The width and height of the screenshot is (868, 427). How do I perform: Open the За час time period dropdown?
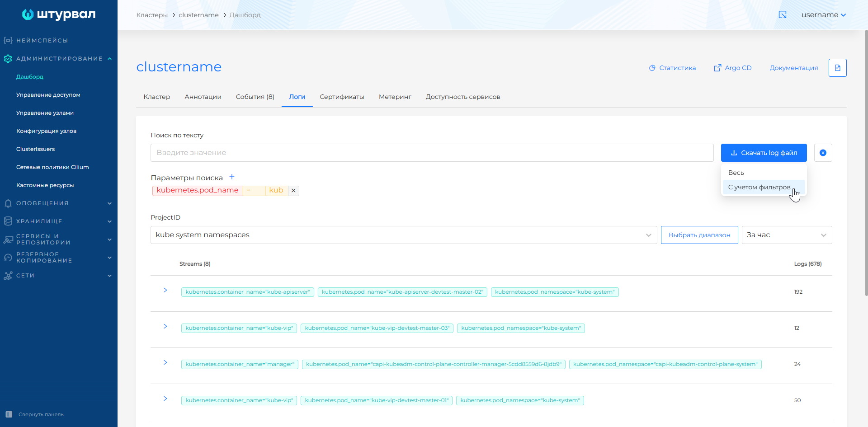(786, 235)
